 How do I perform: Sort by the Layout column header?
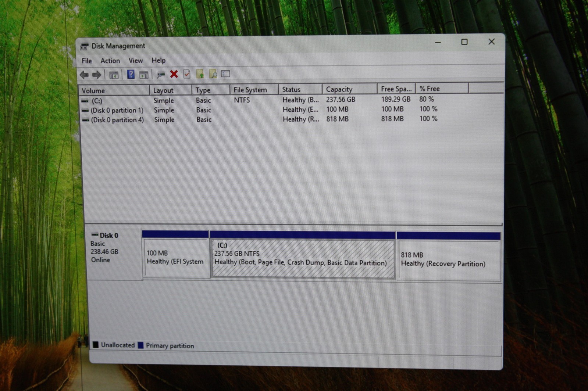171,90
